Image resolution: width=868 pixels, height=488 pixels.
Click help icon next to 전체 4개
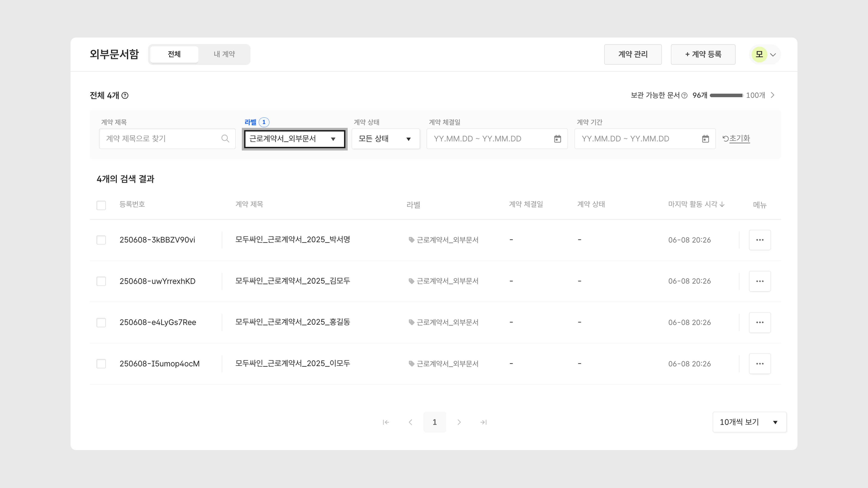(125, 96)
